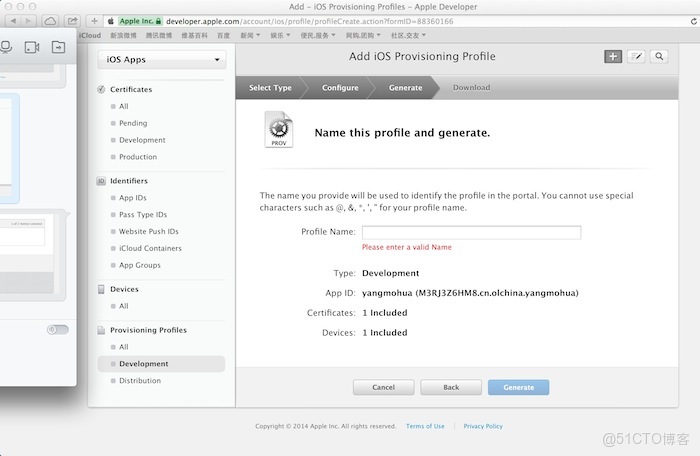Viewport: 700px width, 456px height.
Task: Toggle the switch in the left window
Action: pyautogui.click(x=58, y=330)
